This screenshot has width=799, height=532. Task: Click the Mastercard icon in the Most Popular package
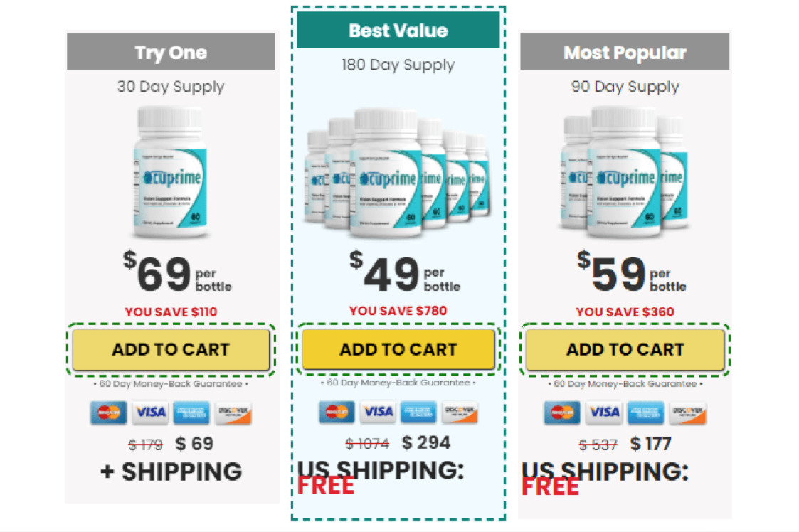click(x=563, y=413)
